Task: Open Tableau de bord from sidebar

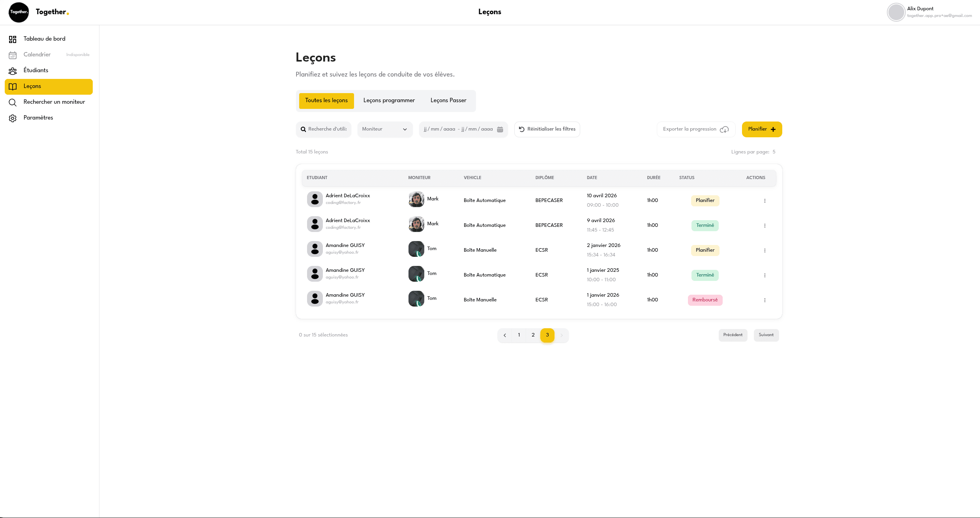Action: click(49, 39)
